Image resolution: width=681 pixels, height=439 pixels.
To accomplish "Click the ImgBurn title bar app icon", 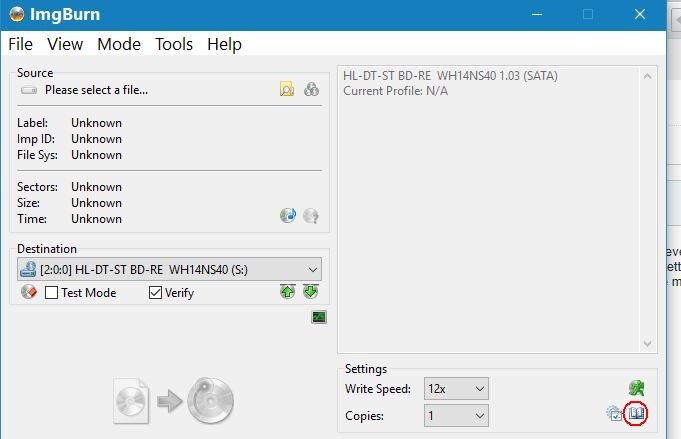I will pyautogui.click(x=17, y=14).
